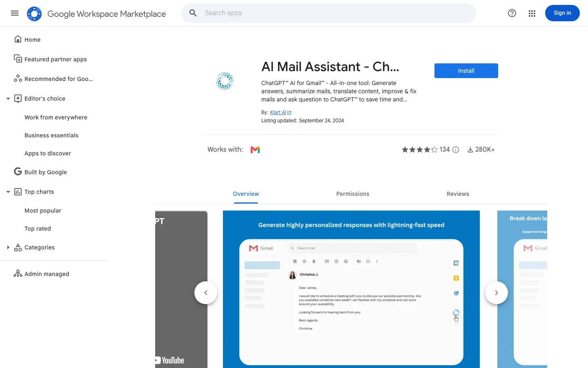This screenshot has width=588, height=368.
Task: Click the Categories shapes icon
Action: [18, 247]
